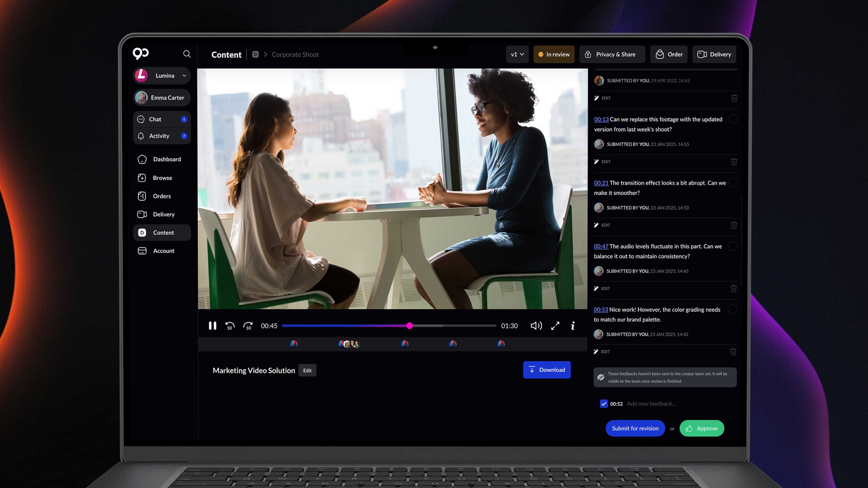
Task: Click the content folder breadcrumb icon
Action: [255, 54]
